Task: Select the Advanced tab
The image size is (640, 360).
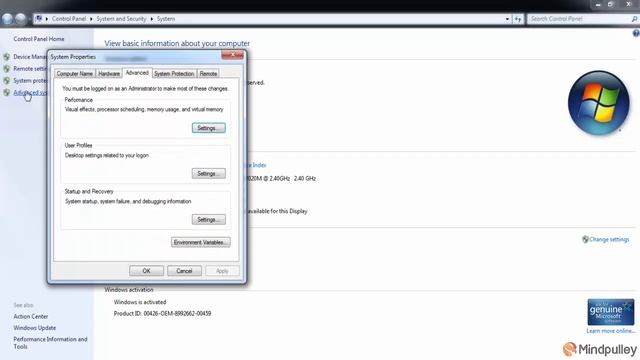Action: (137, 73)
